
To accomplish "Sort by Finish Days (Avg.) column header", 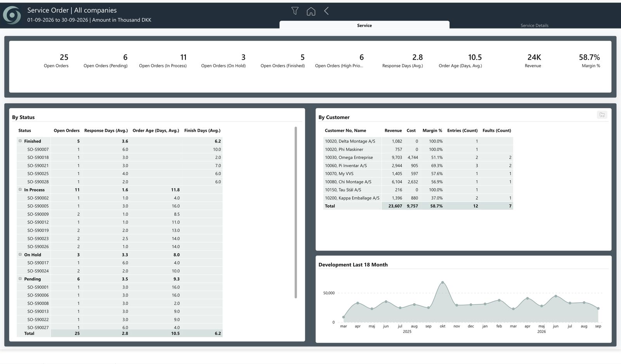I will [x=202, y=131].
